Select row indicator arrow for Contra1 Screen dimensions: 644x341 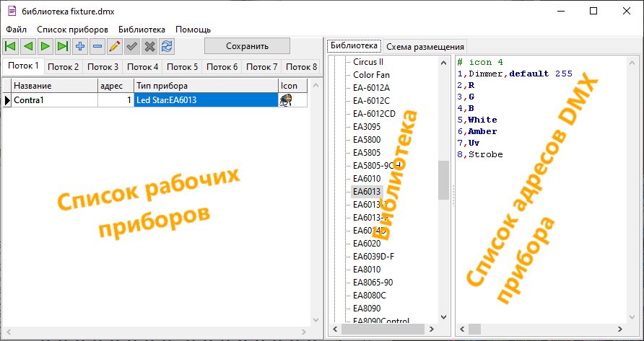(7, 99)
